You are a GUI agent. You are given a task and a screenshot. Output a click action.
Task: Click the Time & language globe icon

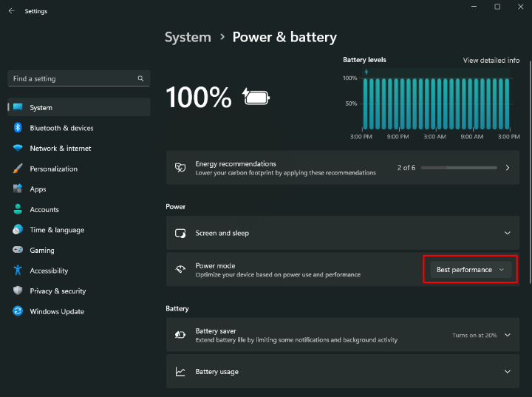(x=18, y=230)
